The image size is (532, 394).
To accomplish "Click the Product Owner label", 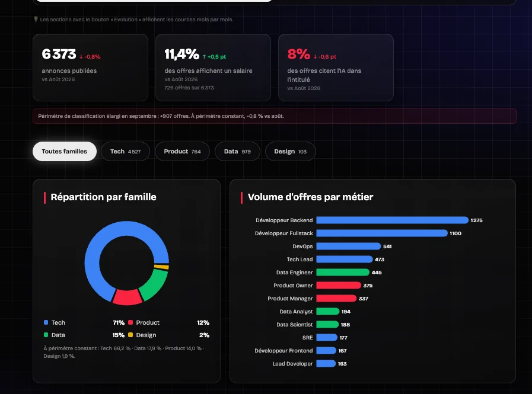I will (x=293, y=285).
